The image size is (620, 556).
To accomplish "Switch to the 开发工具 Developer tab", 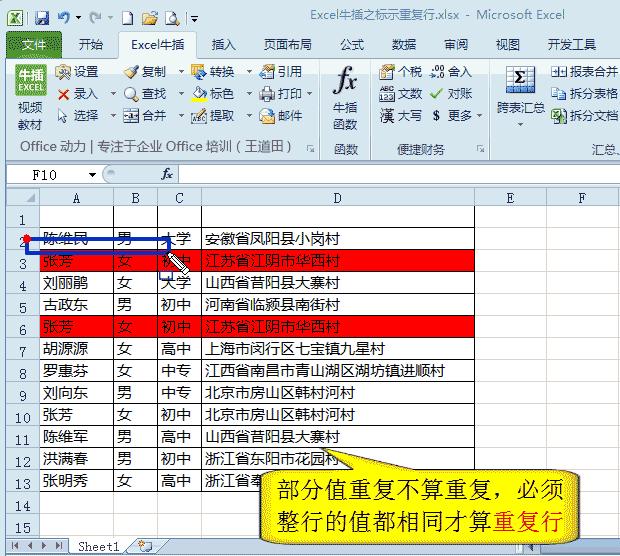I will 572,45.
